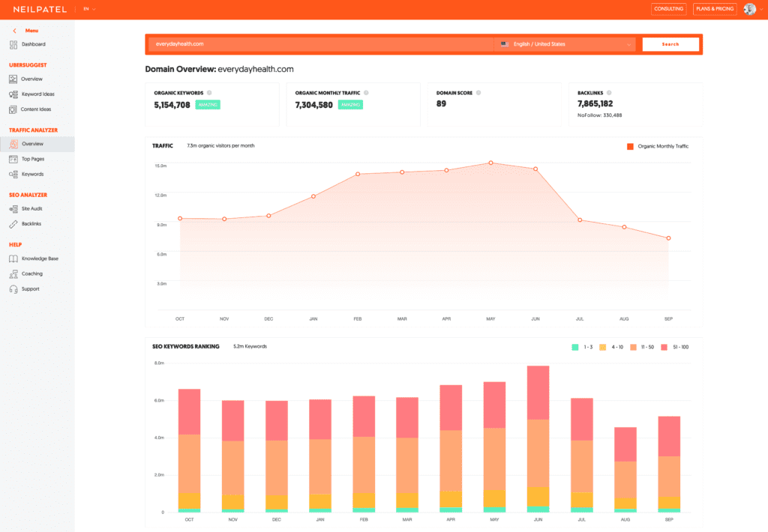This screenshot has width=768, height=532.
Task: Click the Content Ideas icon
Action: [13, 109]
